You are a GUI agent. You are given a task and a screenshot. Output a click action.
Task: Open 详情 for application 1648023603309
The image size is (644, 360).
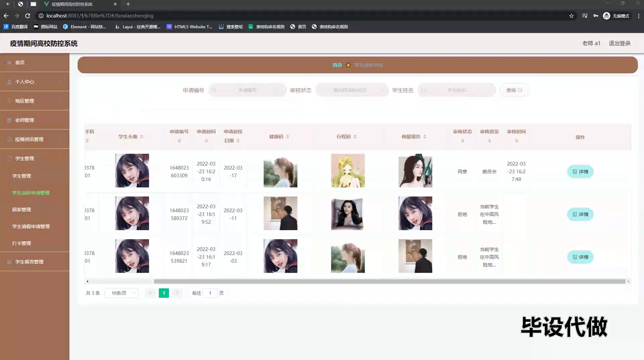pos(580,172)
